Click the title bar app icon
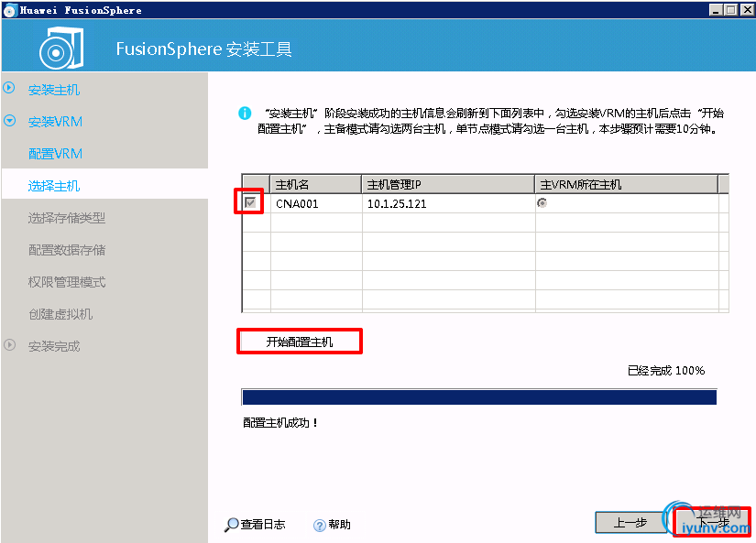This screenshot has height=543, width=756. pyautogui.click(x=10, y=10)
